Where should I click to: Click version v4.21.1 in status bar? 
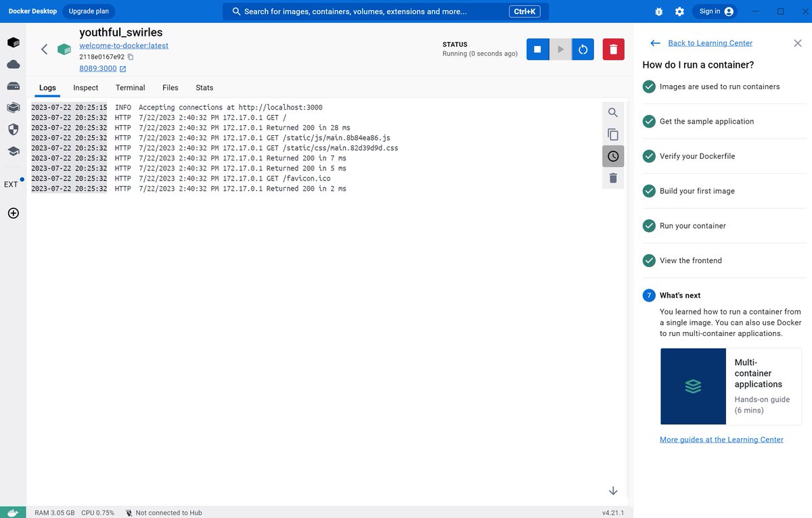coord(612,513)
